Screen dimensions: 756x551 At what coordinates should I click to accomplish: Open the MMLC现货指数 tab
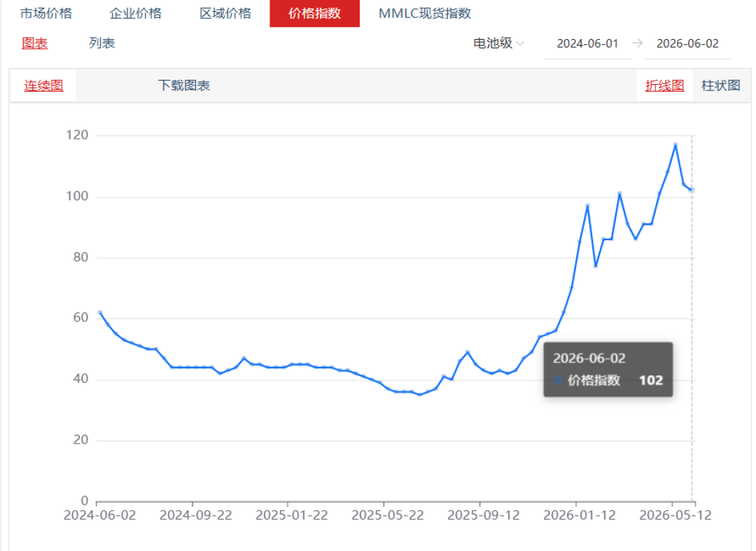[x=425, y=13]
